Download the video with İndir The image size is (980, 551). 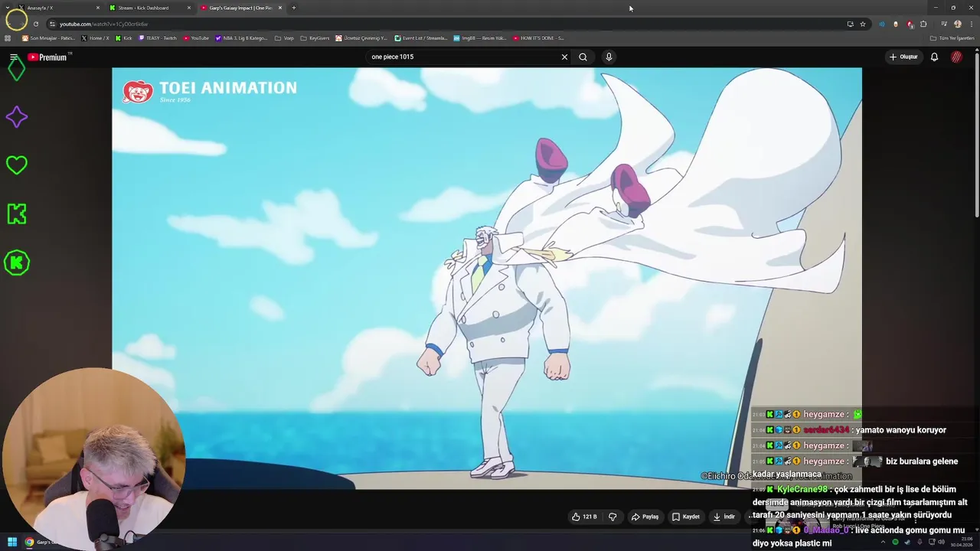pos(724,517)
